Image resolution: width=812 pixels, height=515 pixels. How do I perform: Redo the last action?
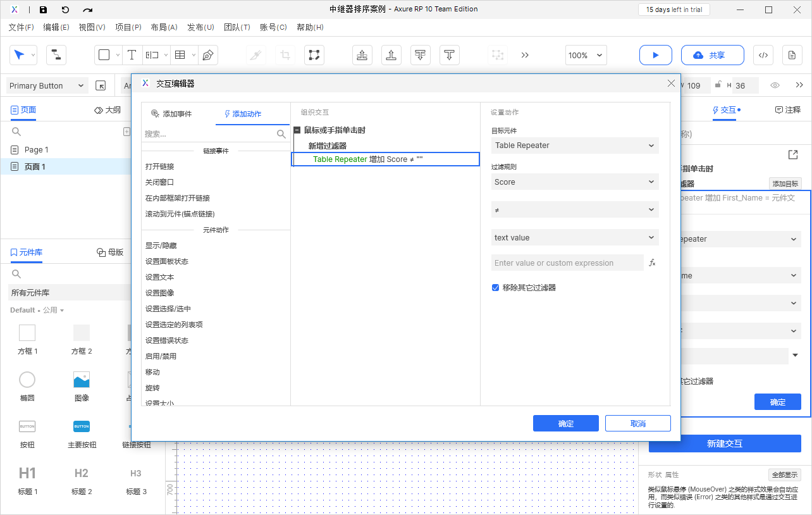point(88,9)
